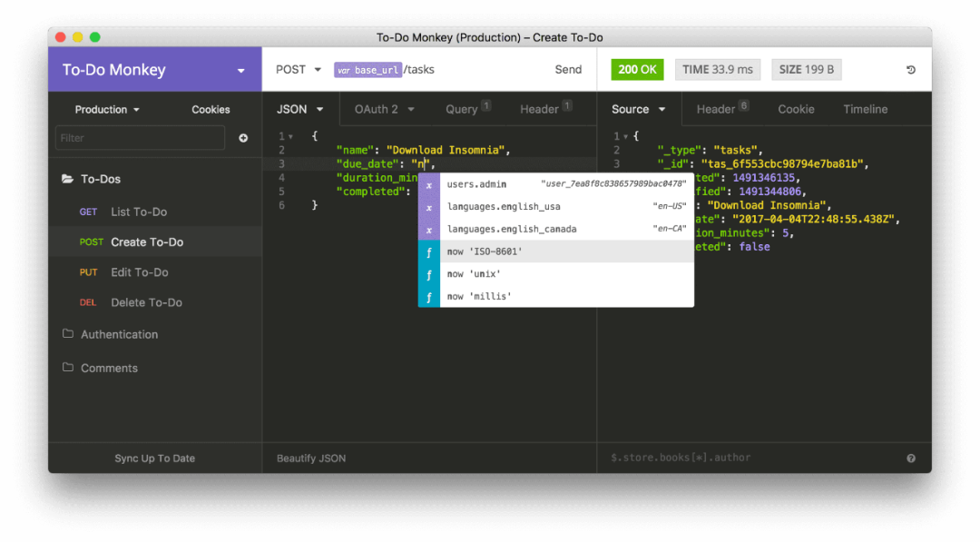Click the "completed" key in request body
Image resolution: width=980 pixels, height=542 pixels.
(370, 192)
